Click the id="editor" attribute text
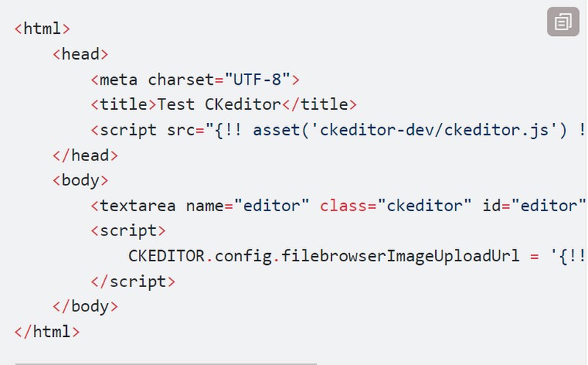The height and width of the screenshot is (365, 588). [x=534, y=206]
